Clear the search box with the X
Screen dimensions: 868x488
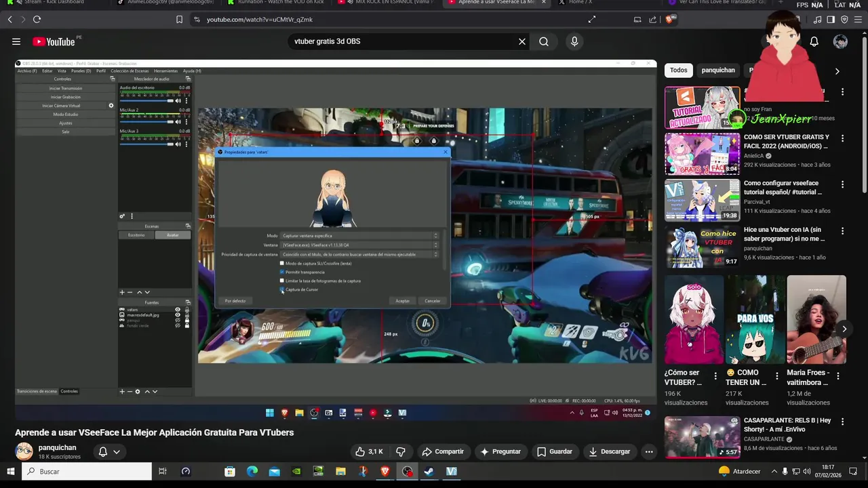pyautogui.click(x=522, y=41)
